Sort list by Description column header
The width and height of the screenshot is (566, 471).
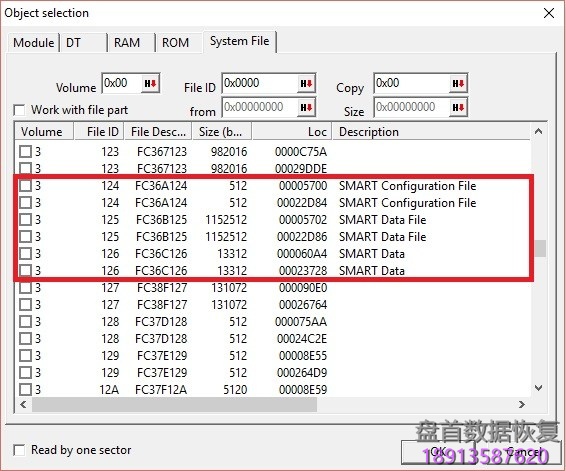click(x=431, y=131)
